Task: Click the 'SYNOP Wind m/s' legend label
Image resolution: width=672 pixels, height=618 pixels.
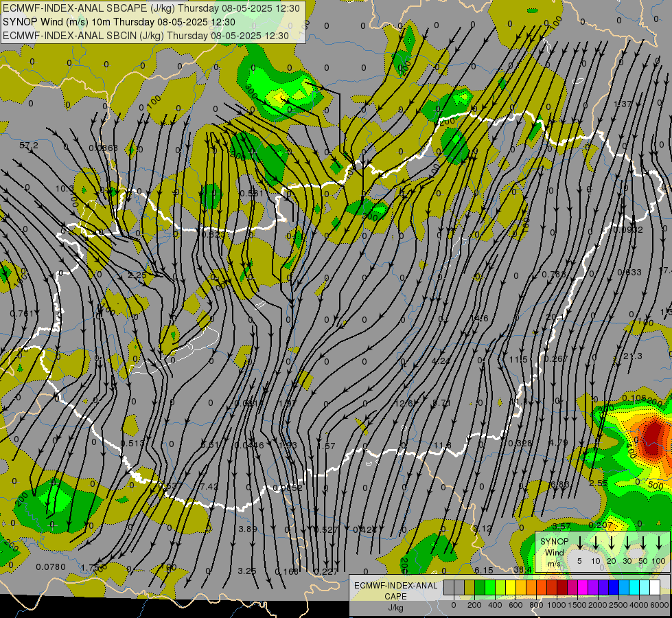Action: pos(554,552)
